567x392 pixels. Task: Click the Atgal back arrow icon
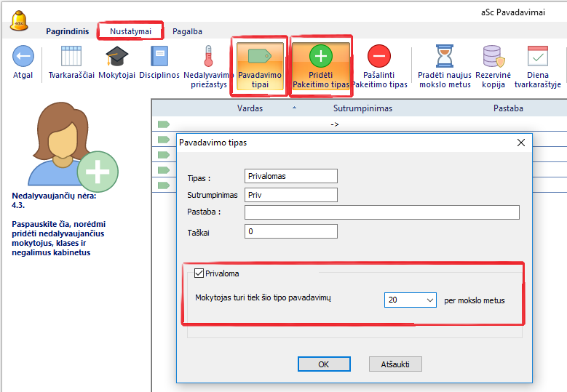click(x=23, y=56)
